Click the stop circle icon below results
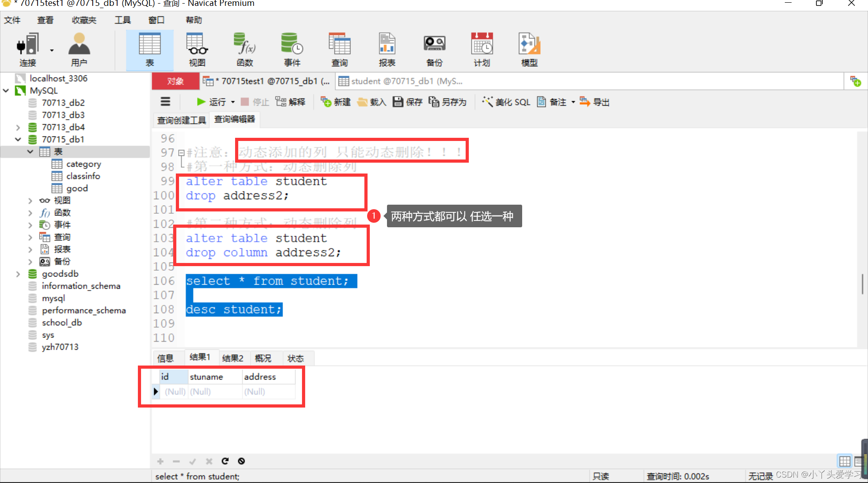This screenshot has width=868, height=483. pyautogui.click(x=241, y=461)
